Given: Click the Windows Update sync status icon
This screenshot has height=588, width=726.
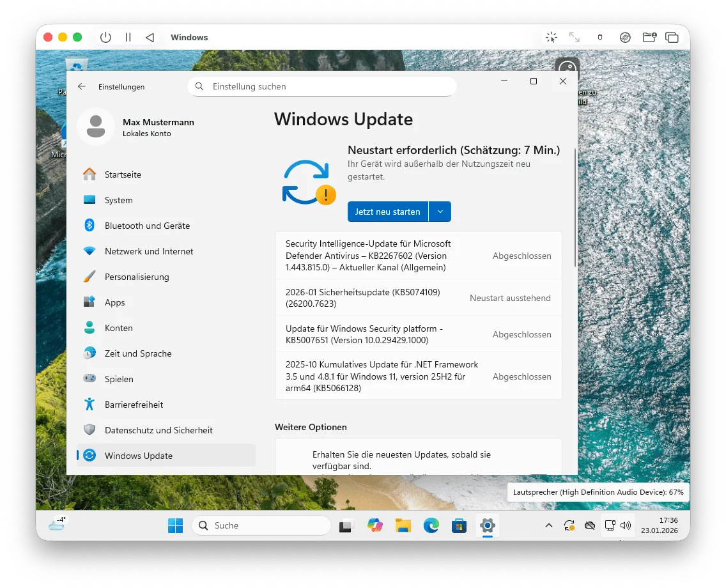Looking at the screenshot, I should pos(309,182).
